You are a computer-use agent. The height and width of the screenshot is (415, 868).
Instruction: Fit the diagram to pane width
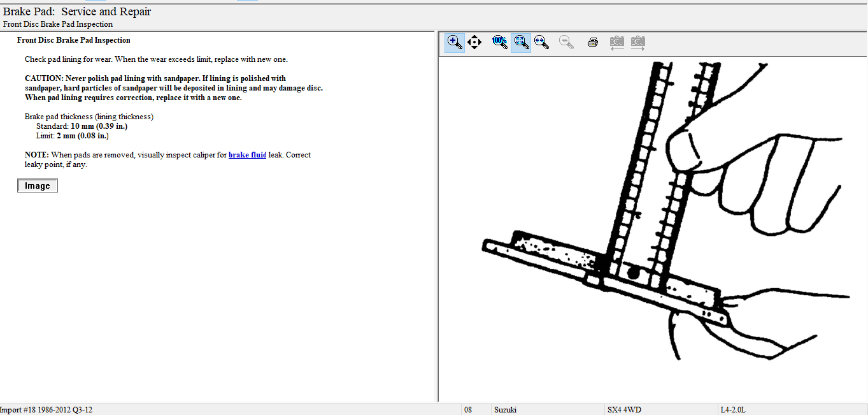point(542,43)
